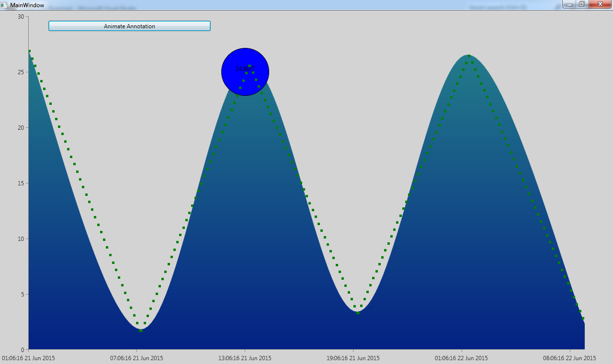This screenshot has width=613, height=364.
Task: Click the blue circle annotation
Action: pyautogui.click(x=245, y=72)
